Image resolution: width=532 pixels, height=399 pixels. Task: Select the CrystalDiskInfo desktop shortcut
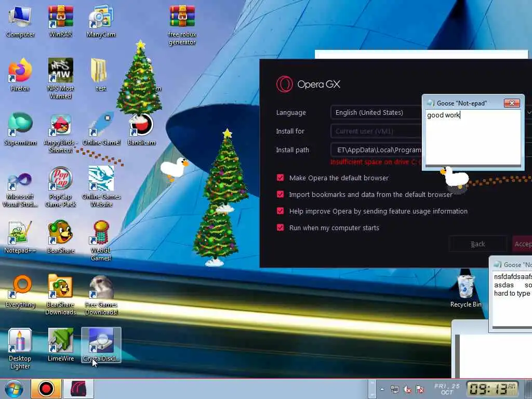[101, 345]
